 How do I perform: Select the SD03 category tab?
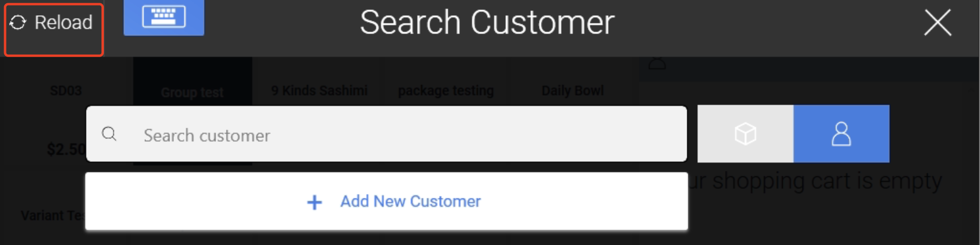pyautogui.click(x=66, y=91)
